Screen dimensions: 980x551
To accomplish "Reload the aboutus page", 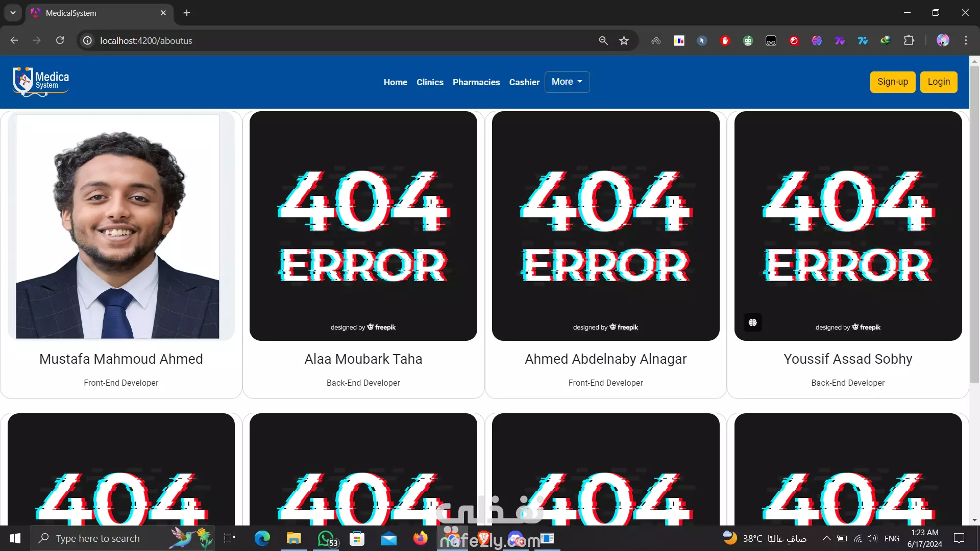I will point(60,40).
